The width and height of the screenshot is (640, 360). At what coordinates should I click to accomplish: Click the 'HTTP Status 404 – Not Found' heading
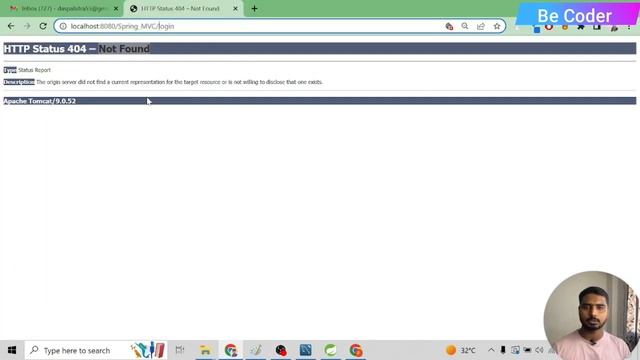point(77,49)
